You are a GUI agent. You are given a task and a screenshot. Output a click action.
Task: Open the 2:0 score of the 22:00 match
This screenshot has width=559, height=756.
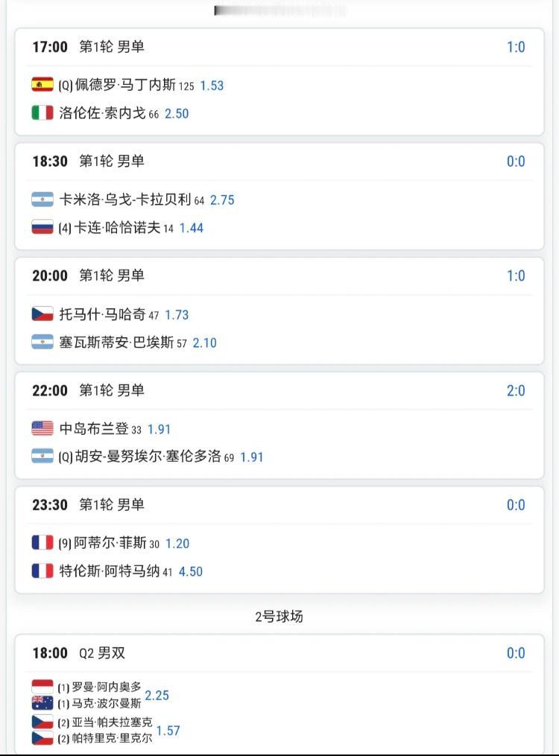(516, 390)
